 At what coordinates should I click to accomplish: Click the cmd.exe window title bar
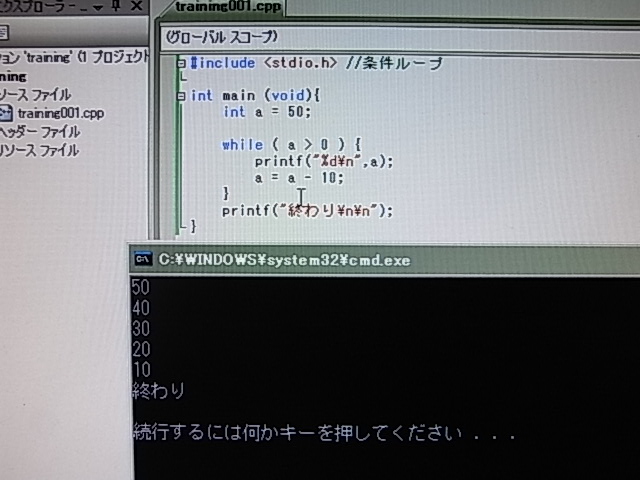pos(384,260)
